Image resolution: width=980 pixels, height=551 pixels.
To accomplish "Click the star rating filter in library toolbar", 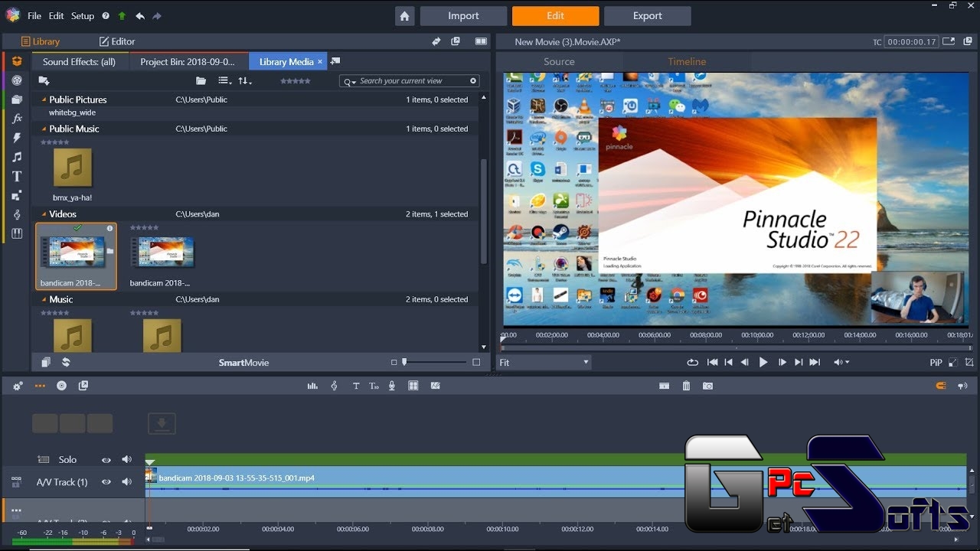I will coord(296,81).
